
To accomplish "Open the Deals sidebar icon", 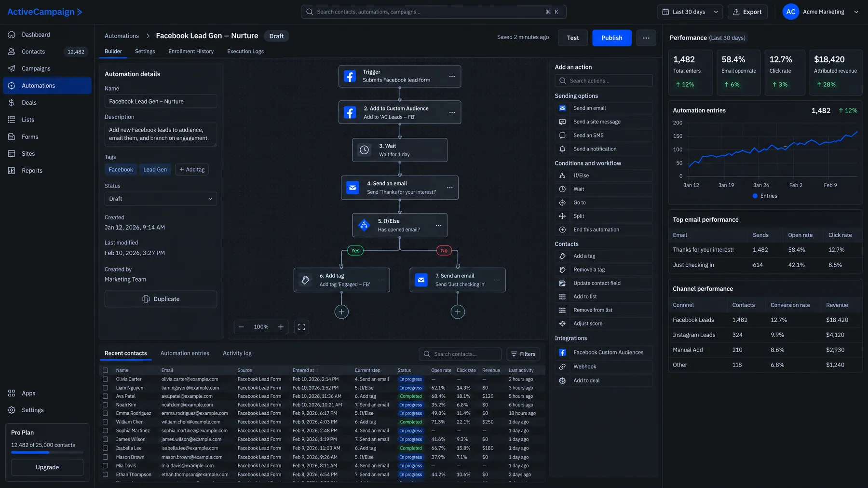I will click(12, 103).
